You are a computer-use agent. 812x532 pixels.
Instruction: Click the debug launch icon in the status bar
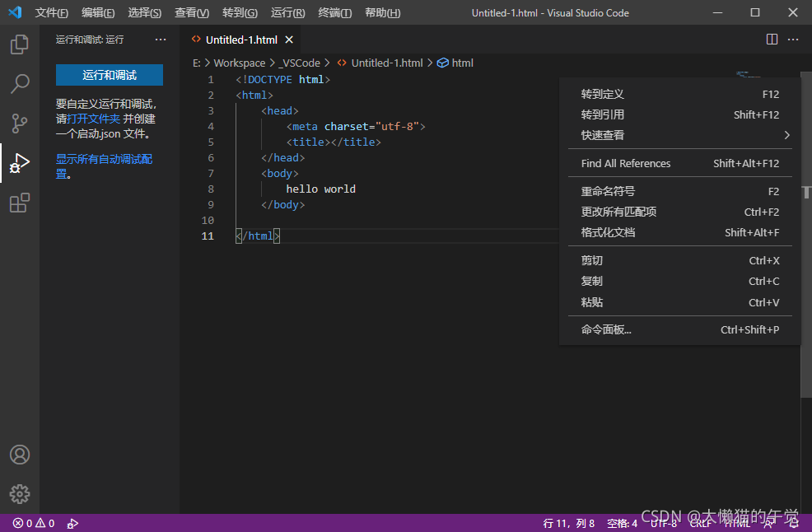pyautogui.click(x=72, y=523)
